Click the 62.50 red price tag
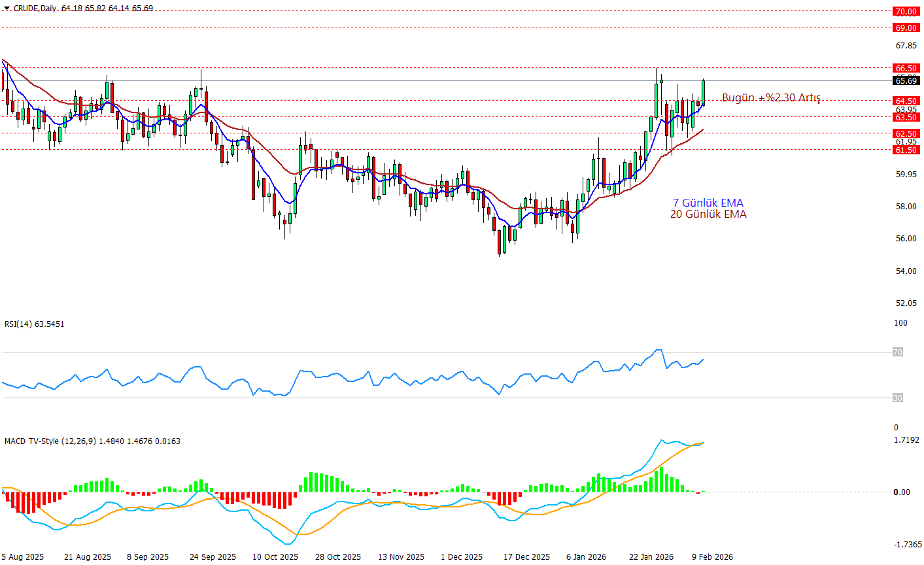 [906, 133]
